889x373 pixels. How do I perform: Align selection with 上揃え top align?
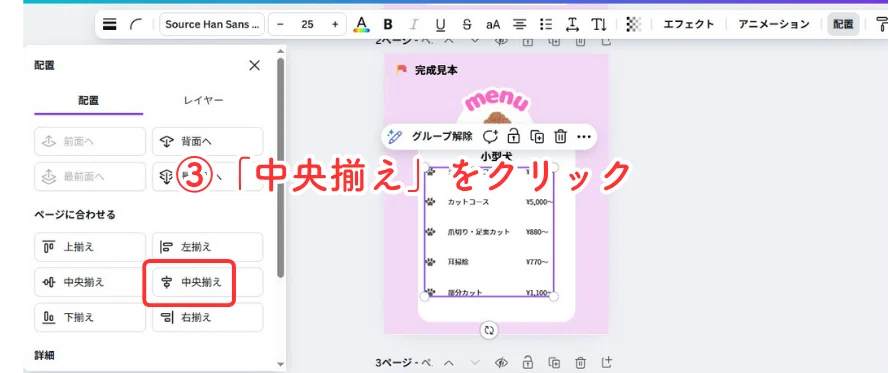point(90,247)
